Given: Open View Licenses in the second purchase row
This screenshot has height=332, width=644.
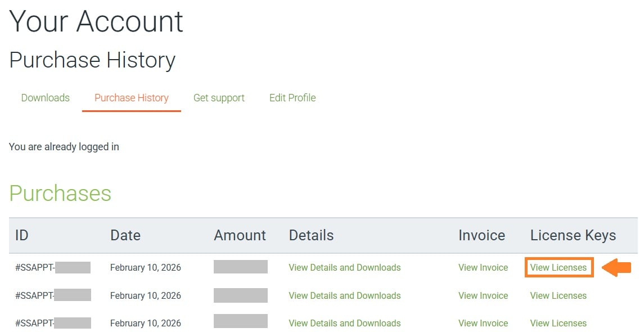Looking at the screenshot, I should coord(559,296).
